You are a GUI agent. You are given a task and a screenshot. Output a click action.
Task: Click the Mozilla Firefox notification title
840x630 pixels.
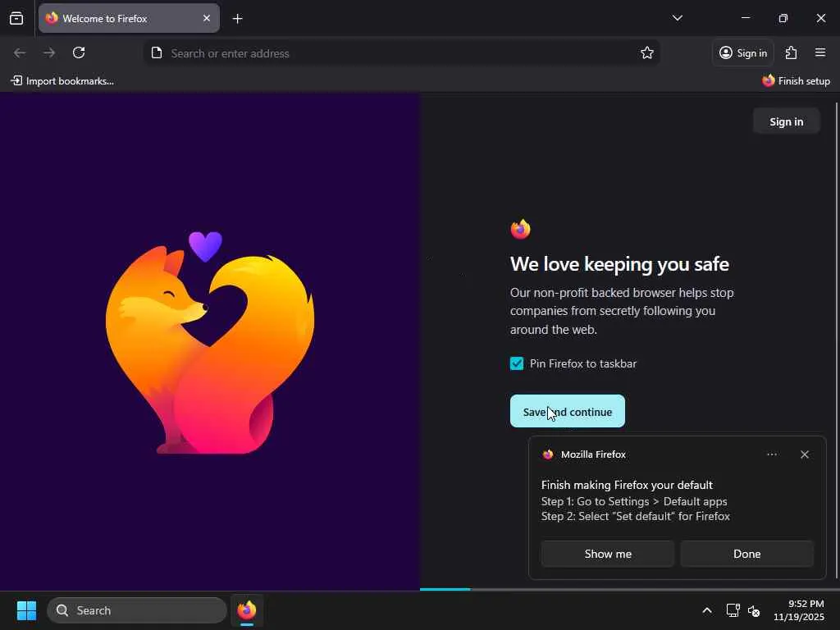point(593,454)
